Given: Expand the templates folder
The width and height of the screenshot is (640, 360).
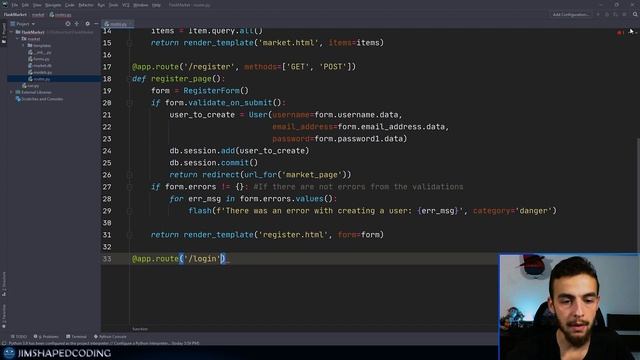Looking at the screenshot, I should pyautogui.click(x=23, y=45).
